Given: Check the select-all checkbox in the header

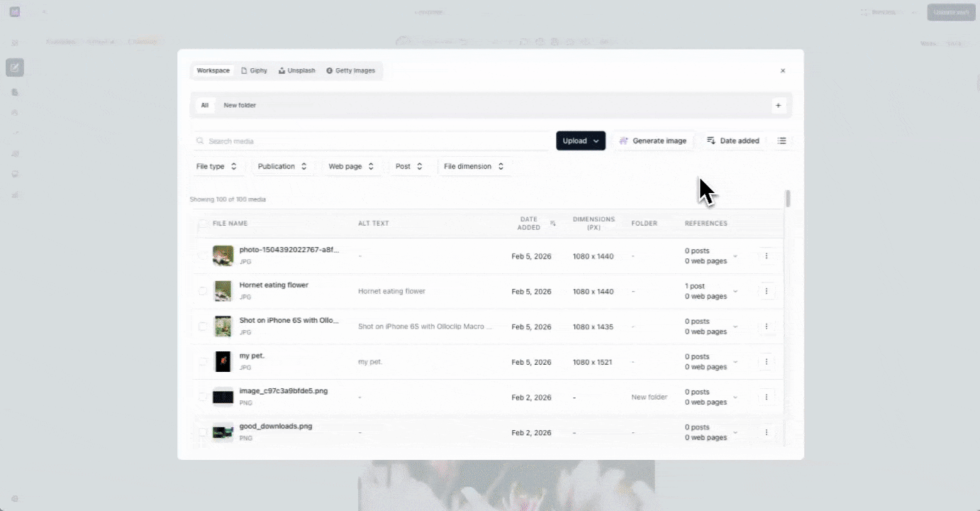Looking at the screenshot, I should [x=203, y=223].
